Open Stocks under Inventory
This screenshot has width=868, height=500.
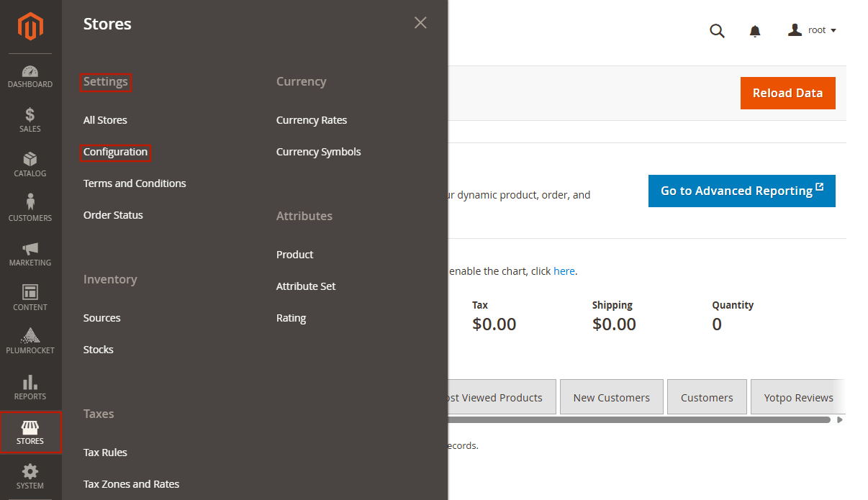point(99,350)
